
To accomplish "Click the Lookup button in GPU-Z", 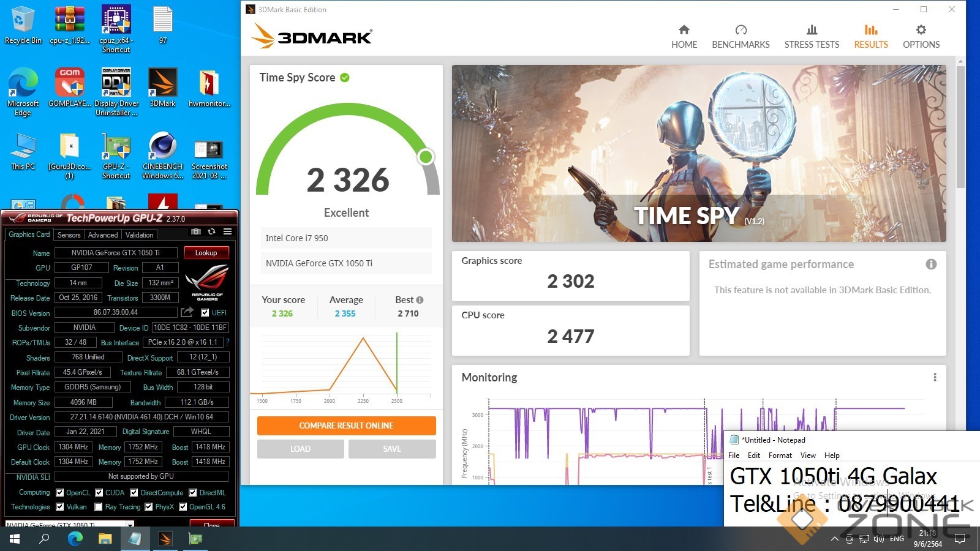I will point(206,253).
